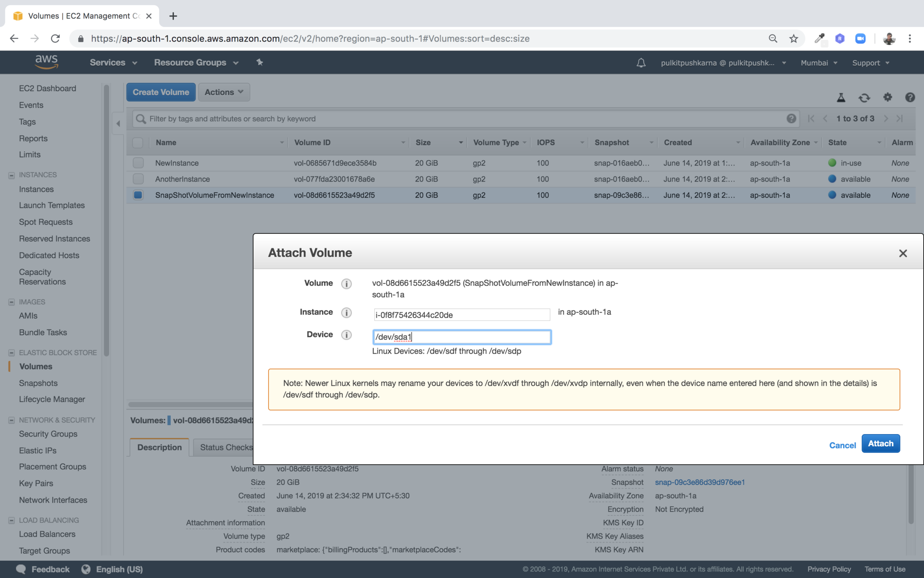This screenshot has height=578, width=924.
Task: Click the Attach button
Action: point(880,444)
